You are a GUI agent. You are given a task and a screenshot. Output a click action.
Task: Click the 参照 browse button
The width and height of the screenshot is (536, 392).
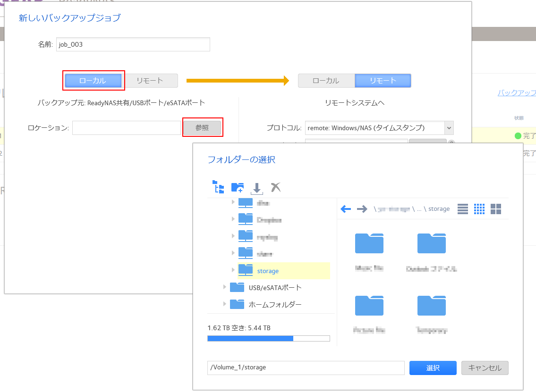coord(202,128)
